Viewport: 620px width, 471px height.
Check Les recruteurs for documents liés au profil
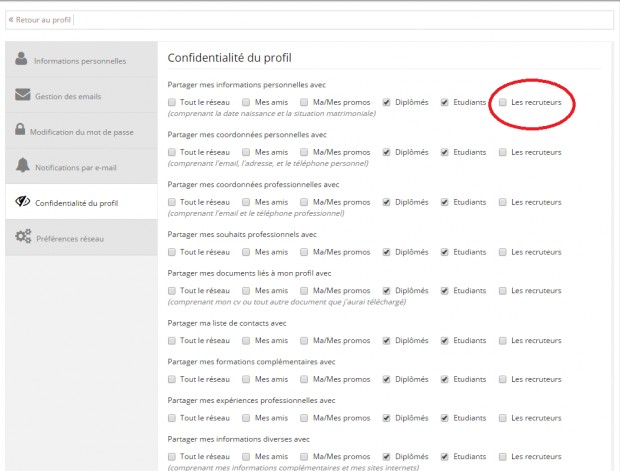[x=503, y=291]
